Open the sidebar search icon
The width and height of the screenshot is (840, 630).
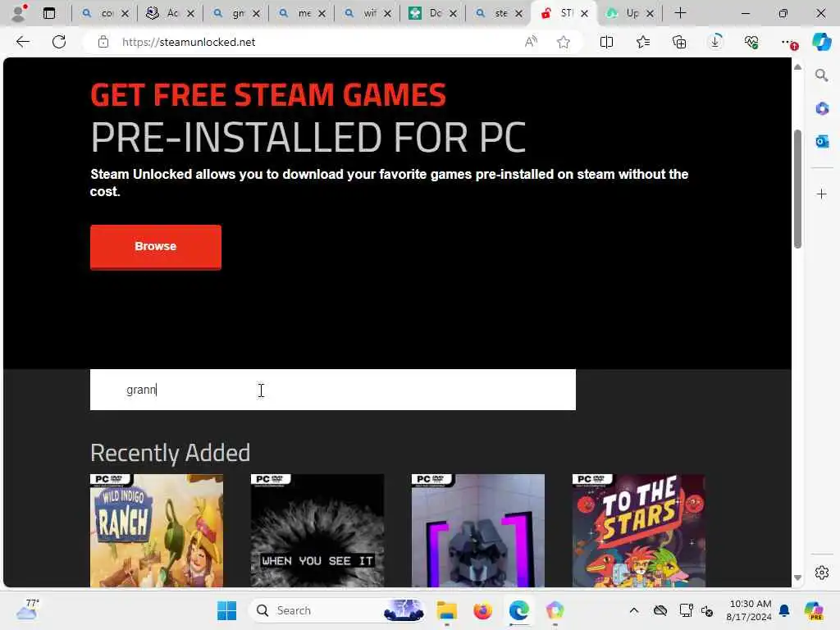point(821,75)
